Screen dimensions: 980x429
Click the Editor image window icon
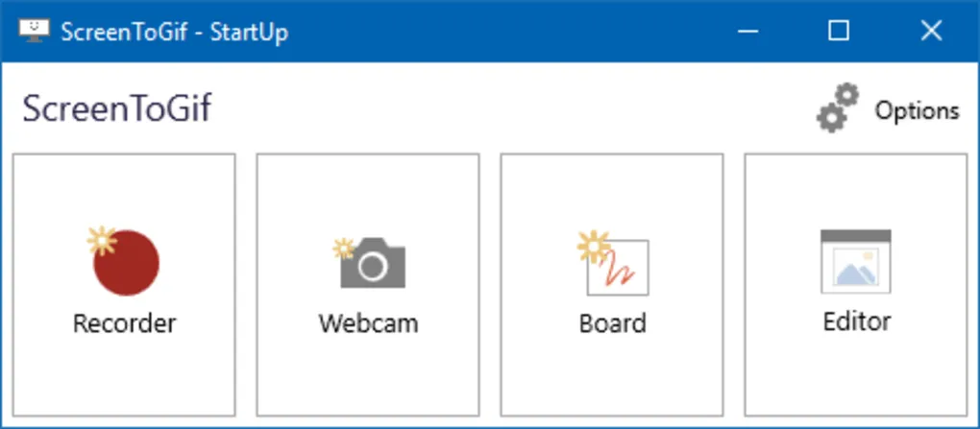click(855, 261)
